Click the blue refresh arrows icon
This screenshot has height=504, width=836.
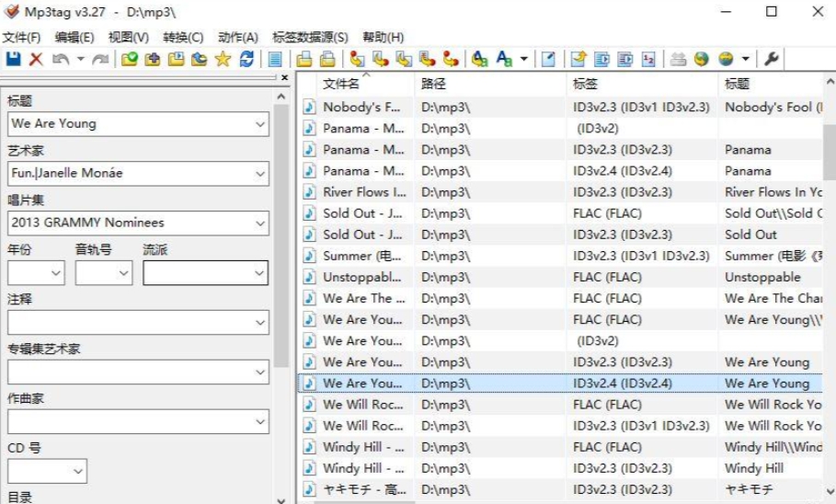[246, 59]
